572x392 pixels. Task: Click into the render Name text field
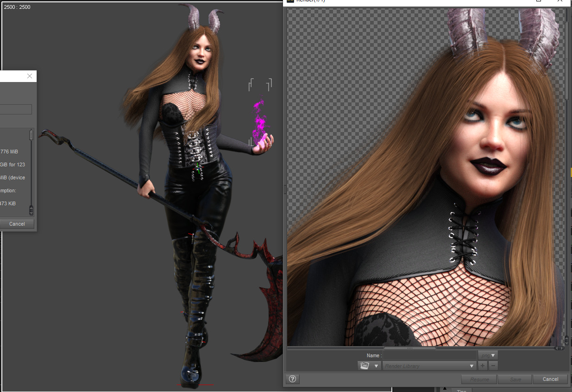click(429, 355)
